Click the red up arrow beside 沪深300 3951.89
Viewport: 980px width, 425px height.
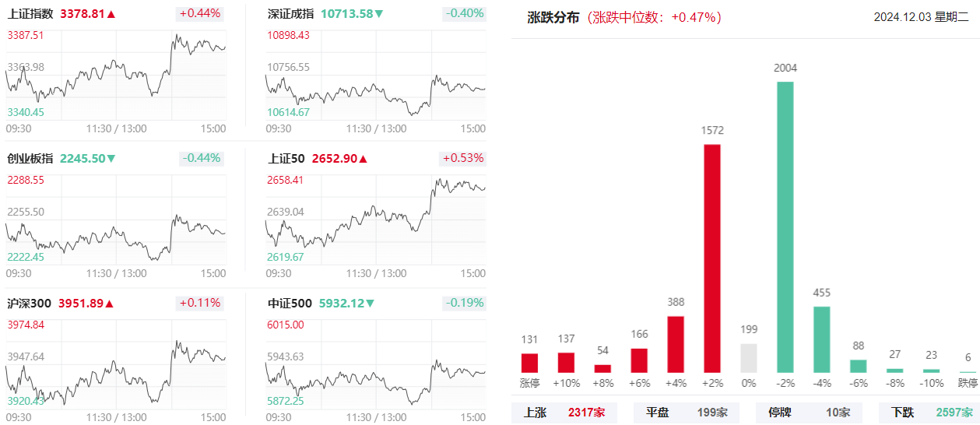pyautogui.click(x=111, y=304)
